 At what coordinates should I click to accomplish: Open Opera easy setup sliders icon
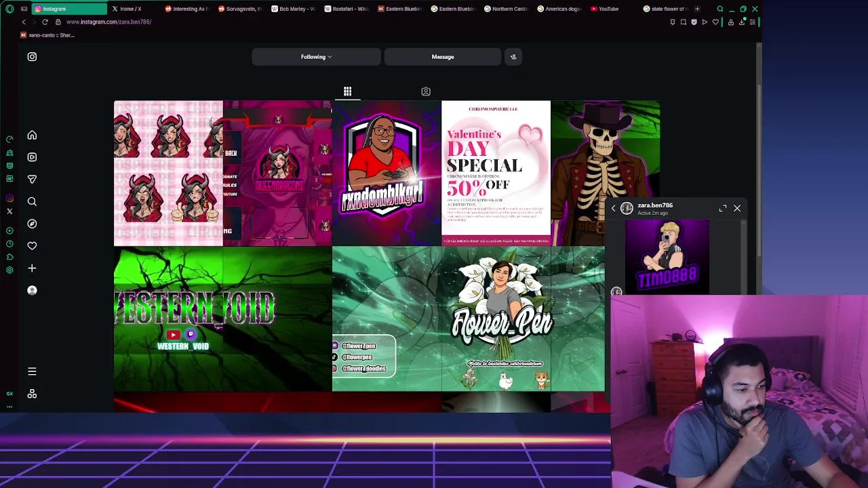tap(751, 22)
